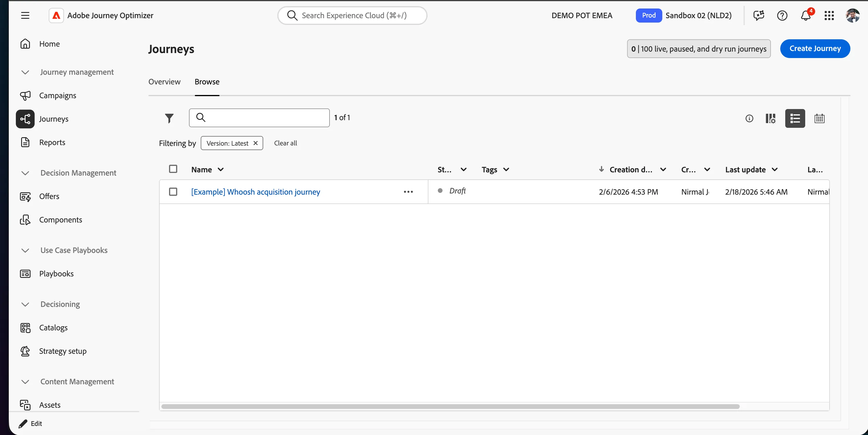The image size is (868, 435).
Task: Open Campaigns in the sidebar
Action: click(57, 96)
